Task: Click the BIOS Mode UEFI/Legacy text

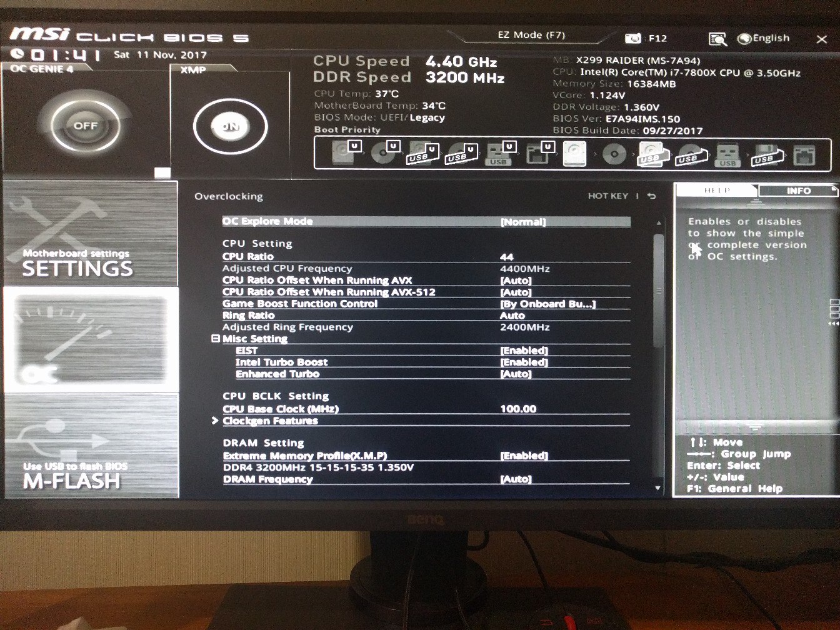Action: [x=379, y=117]
